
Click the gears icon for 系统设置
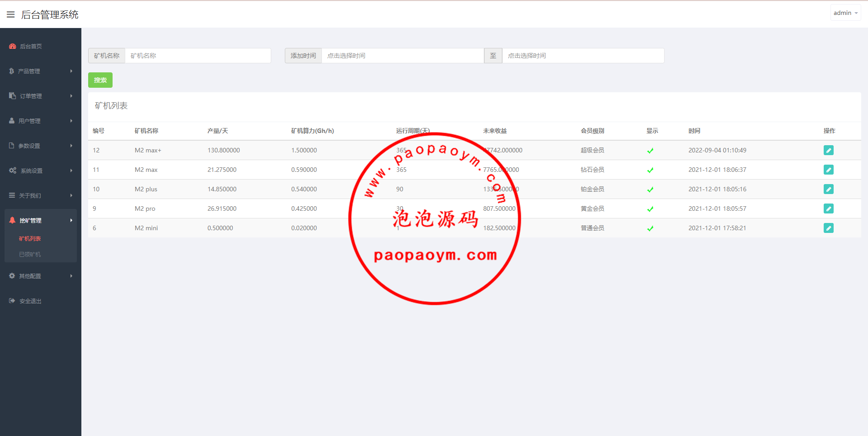pos(13,171)
